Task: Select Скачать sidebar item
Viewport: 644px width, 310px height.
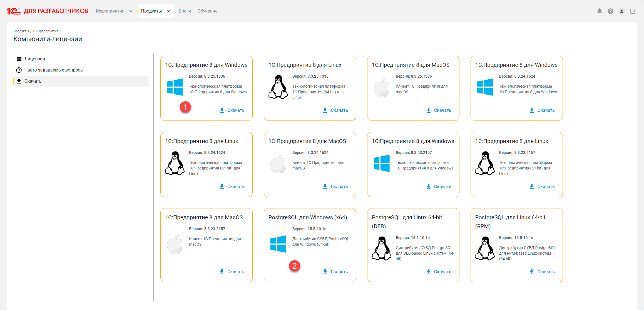Action: pyautogui.click(x=33, y=81)
